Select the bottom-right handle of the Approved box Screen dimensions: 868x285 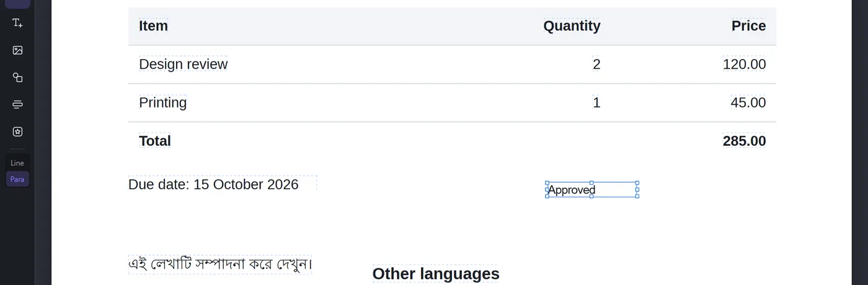(637, 196)
